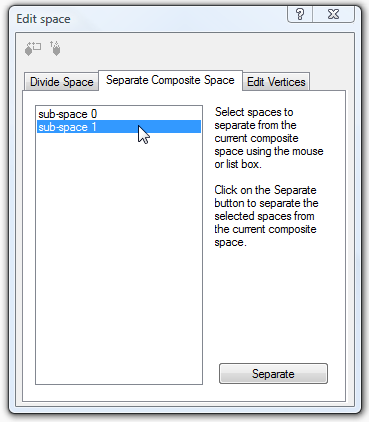Click the 'Click on the Separate button' paragraph
The width and height of the screenshot is (369, 422).
click(266, 216)
